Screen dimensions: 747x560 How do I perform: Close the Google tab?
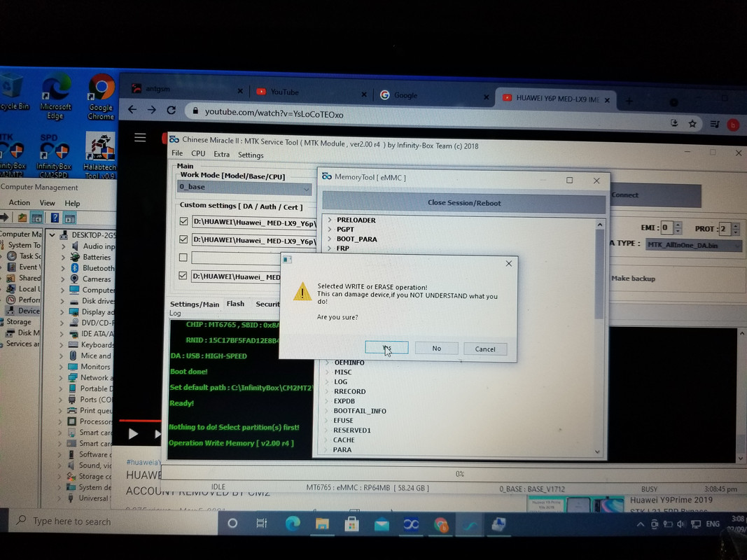tap(486, 97)
